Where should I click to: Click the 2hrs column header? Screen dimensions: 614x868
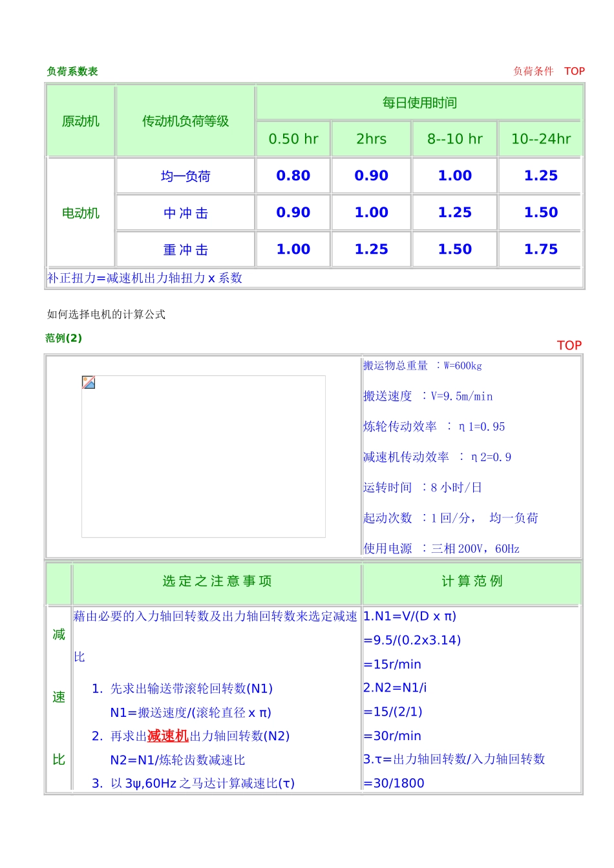pyautogui.click(x=372, y=139)
